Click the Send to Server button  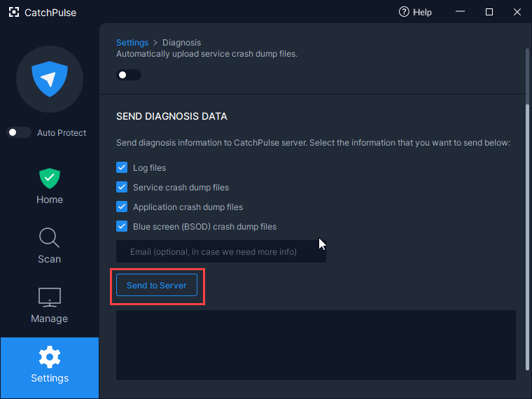(156, 285)
